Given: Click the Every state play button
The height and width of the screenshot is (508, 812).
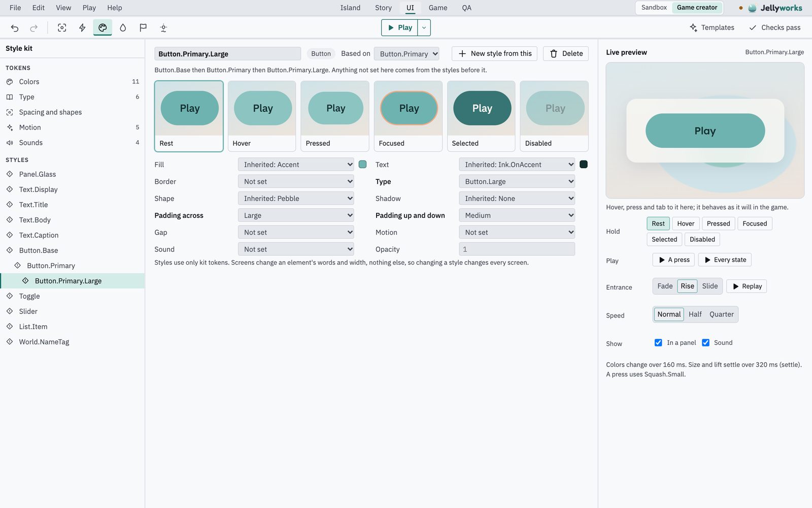Looking at the screenshot, I should pos(725,260).
